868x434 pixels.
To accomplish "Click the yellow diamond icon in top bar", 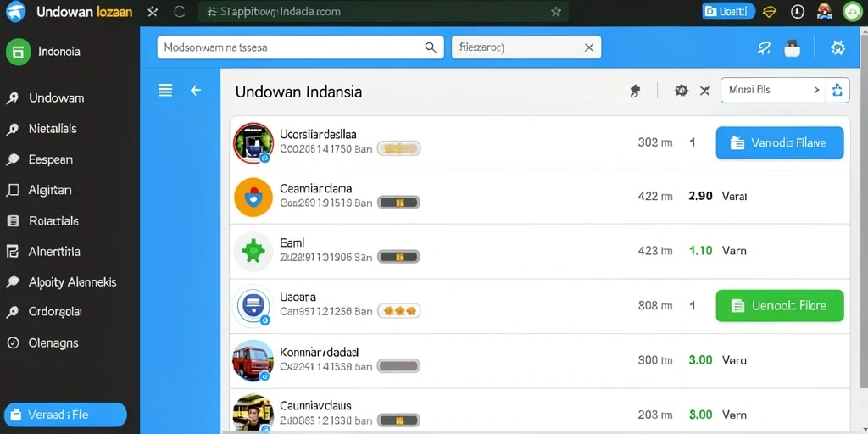I will [770, 12].
